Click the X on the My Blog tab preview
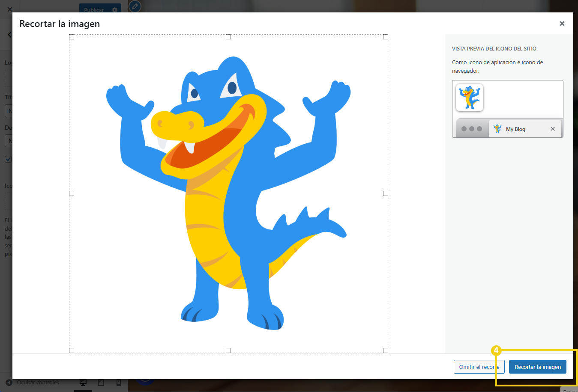The height and width of the screenshot is (392, 578). coord(552,129)
